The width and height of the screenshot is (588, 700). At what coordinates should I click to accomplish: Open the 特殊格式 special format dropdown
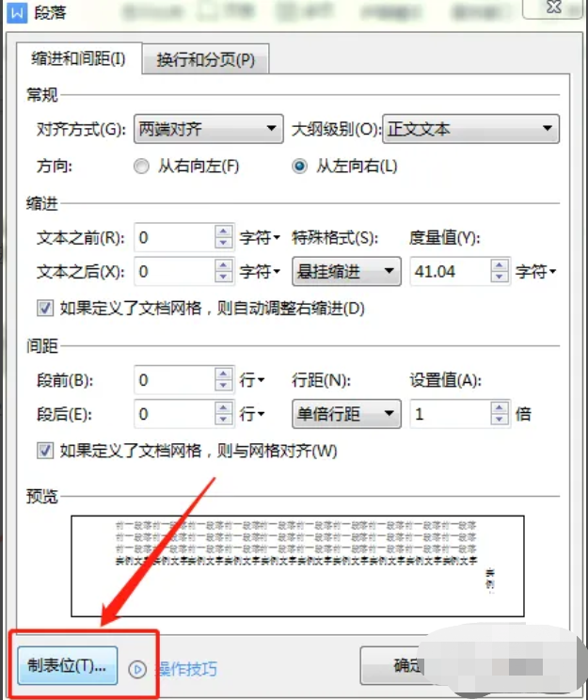(x=346, y=272)
